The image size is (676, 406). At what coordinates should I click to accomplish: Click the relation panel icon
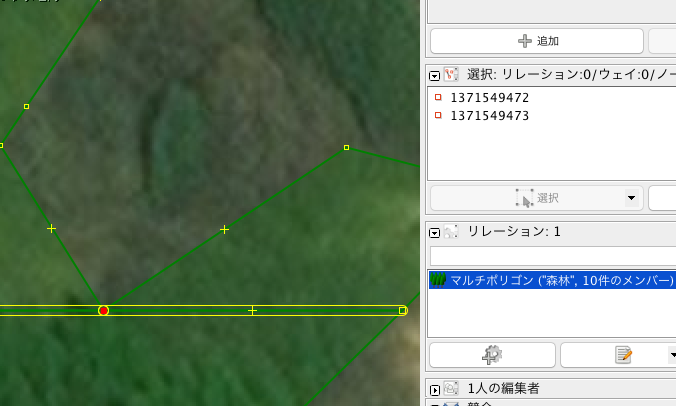click(451, 231)
